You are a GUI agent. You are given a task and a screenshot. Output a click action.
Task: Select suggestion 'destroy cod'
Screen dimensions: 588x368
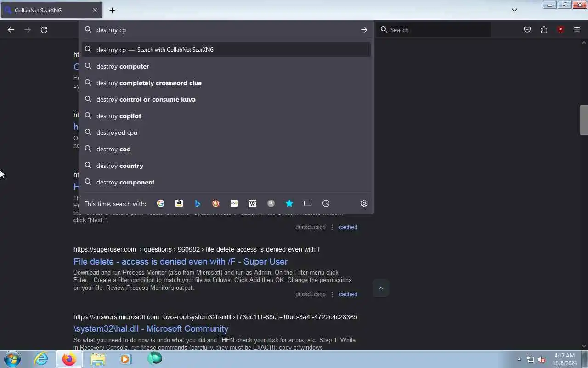(x=226, y=149)
